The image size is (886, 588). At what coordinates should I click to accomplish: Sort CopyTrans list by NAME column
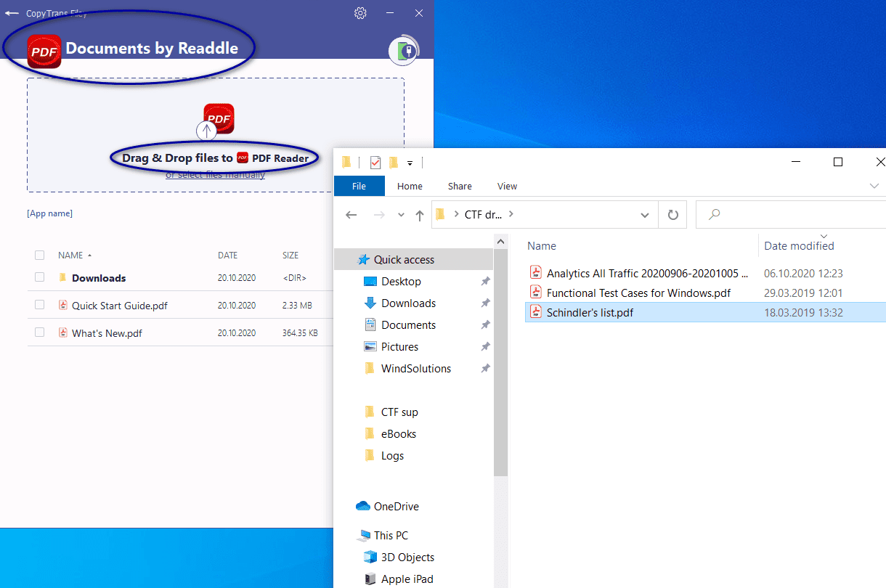point(70,256)
